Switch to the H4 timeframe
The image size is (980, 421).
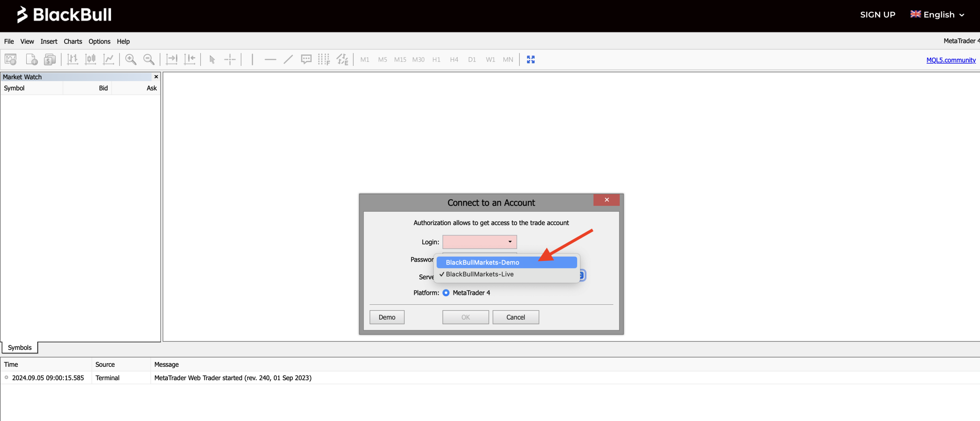pos(454,60)
